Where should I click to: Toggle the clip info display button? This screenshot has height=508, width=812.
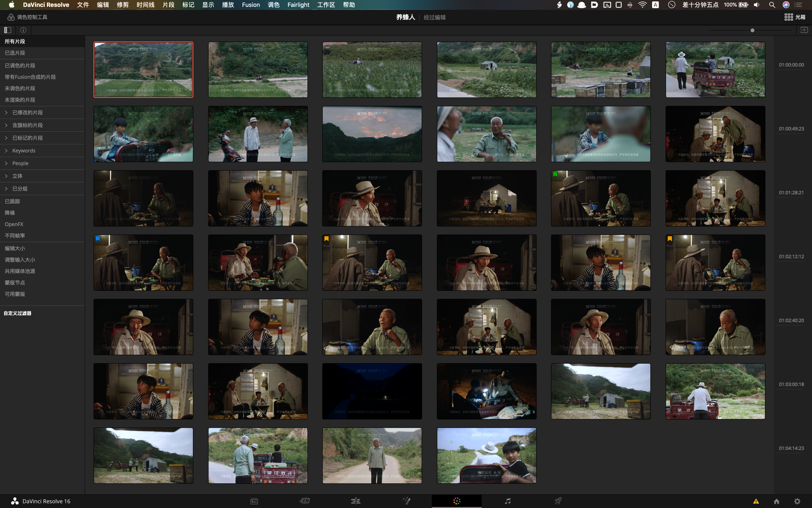click(x=23, y=30)
